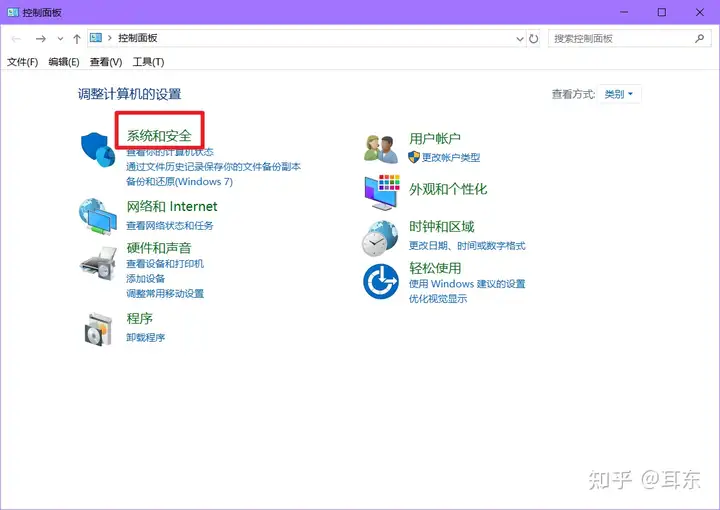Image resolution: width=720 pixels, height=510 pixels.
Task: Open the 类别 view-by dropdown
Action: (619, 94)
